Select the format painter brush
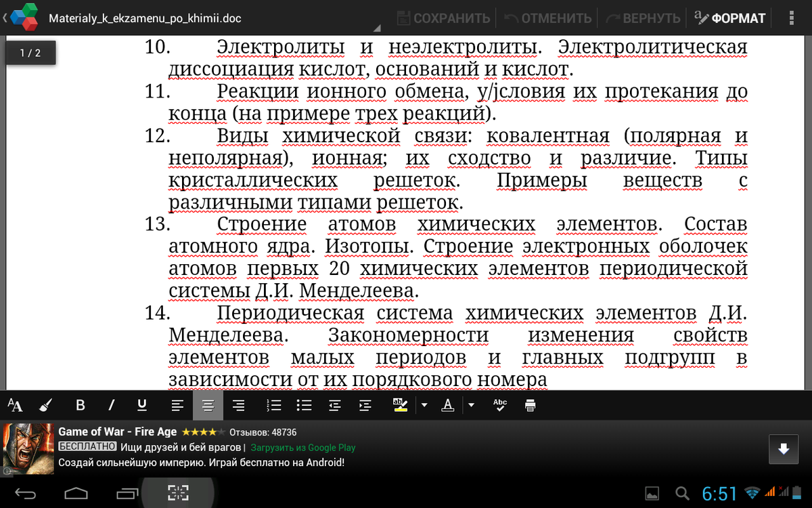This screenshot has width=812, height=508. 46,406
